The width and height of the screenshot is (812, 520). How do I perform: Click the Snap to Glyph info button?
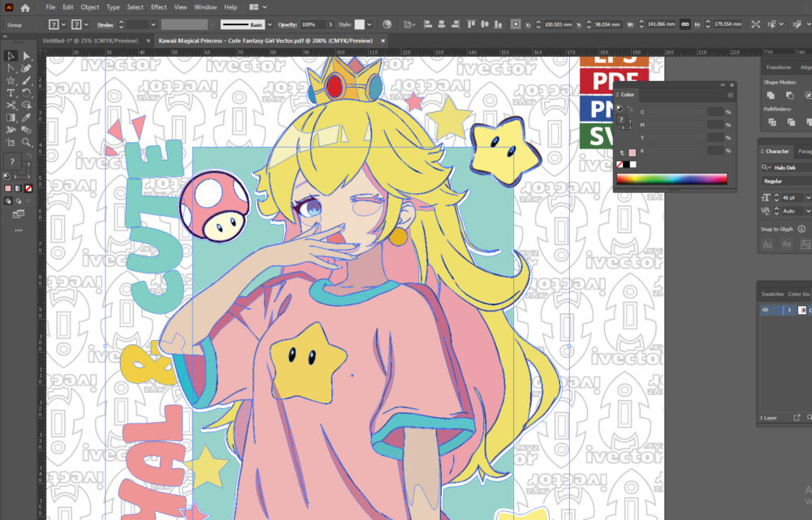(801, 229)
